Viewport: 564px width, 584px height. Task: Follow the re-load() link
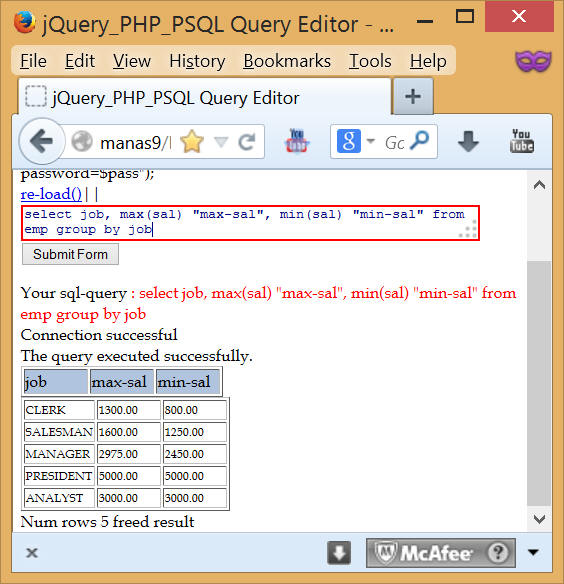coord(51,194)
